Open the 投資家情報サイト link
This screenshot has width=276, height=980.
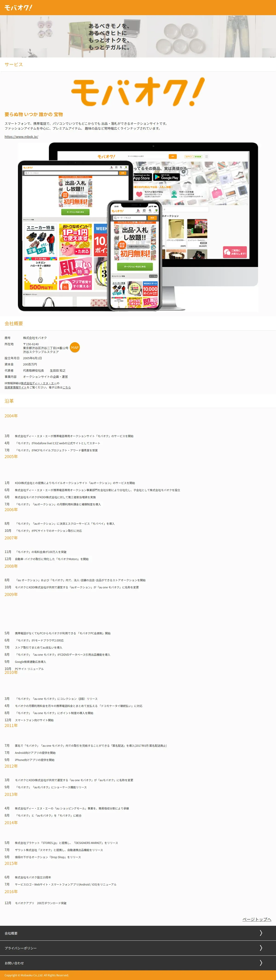pos(16,387)
